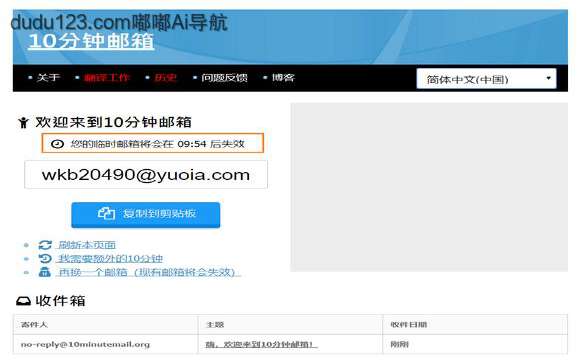
Task: Click the inbox tray icon
Action: tap(23, 301)
